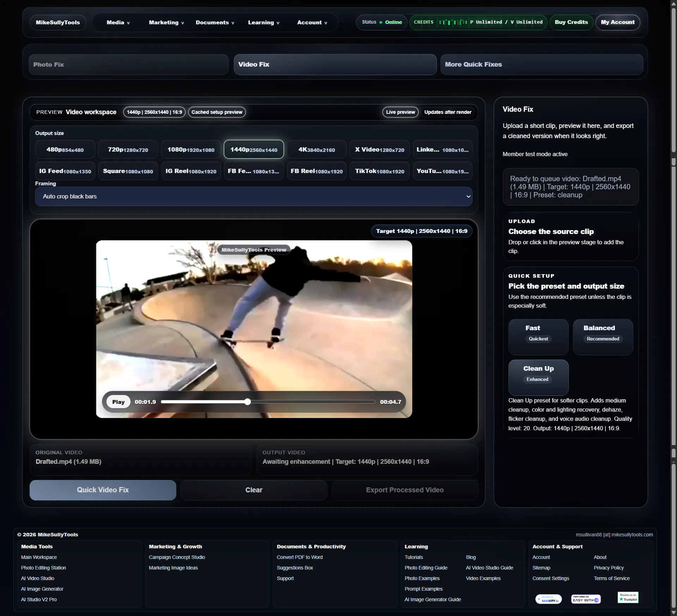
Task: Select the FB Feed output size option
Action: tap(254, 171)
